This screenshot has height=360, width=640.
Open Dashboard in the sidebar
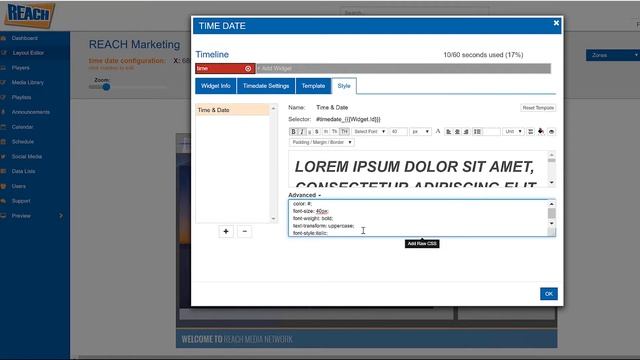click(x=24, y=38)
